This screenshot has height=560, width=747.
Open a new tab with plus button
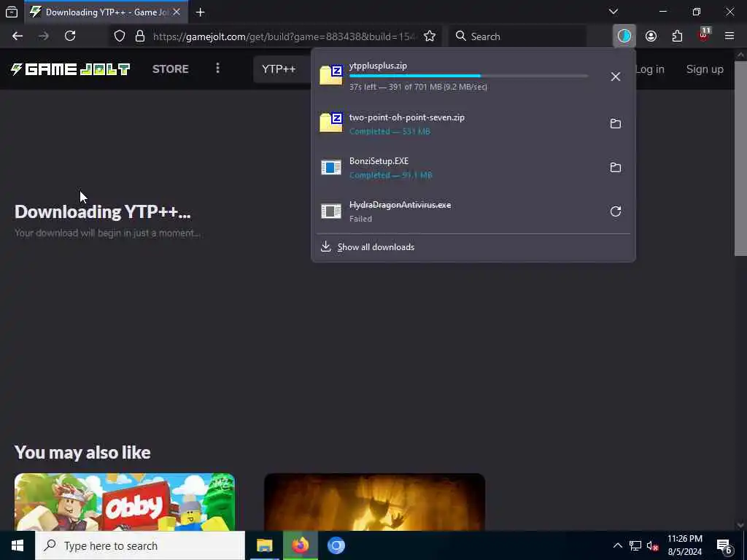click(200, 12)
